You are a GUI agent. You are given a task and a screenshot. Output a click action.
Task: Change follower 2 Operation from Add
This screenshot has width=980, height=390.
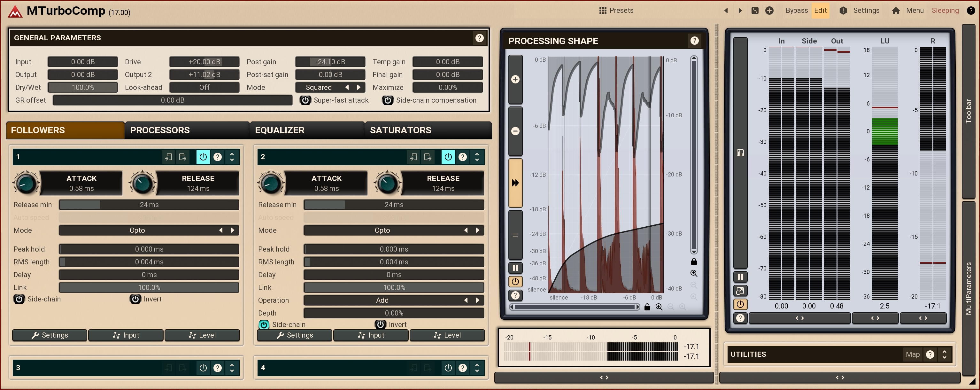[382, 300]
